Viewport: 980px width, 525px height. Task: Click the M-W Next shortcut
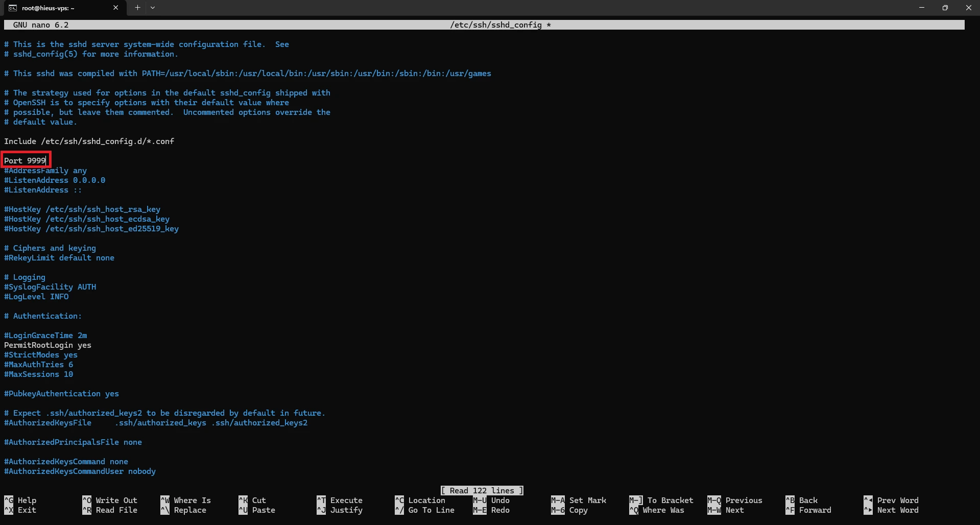(726, 510)
